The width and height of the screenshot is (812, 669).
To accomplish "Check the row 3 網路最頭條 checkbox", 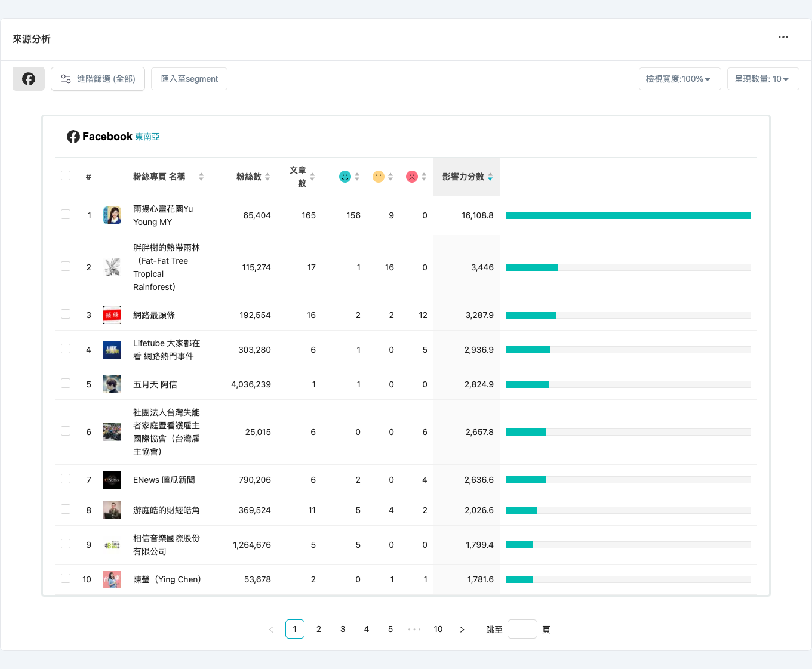I will click(66, 314).
